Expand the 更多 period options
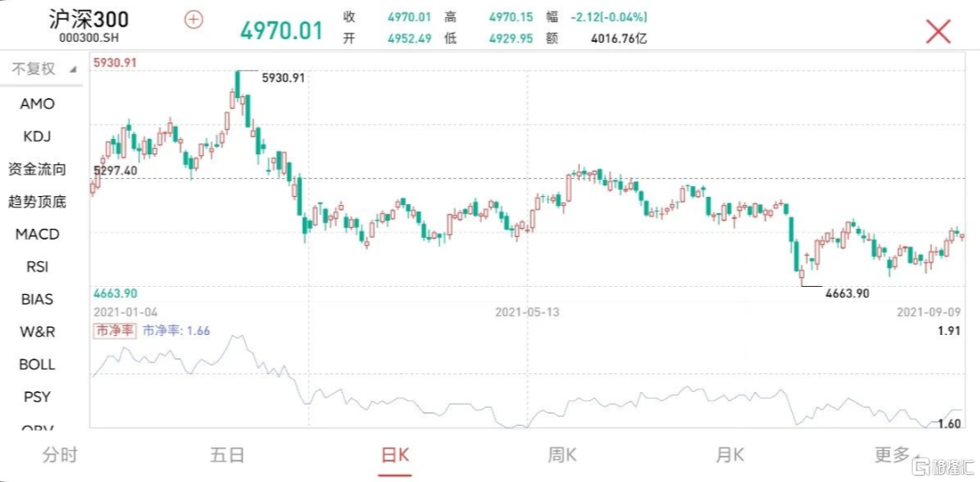 tap(895, 455)
